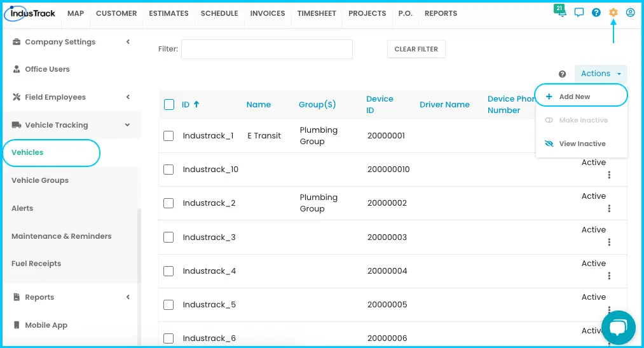Click the help icon beside Actions
Screen dimensions: 644x348
click(562, 74)
